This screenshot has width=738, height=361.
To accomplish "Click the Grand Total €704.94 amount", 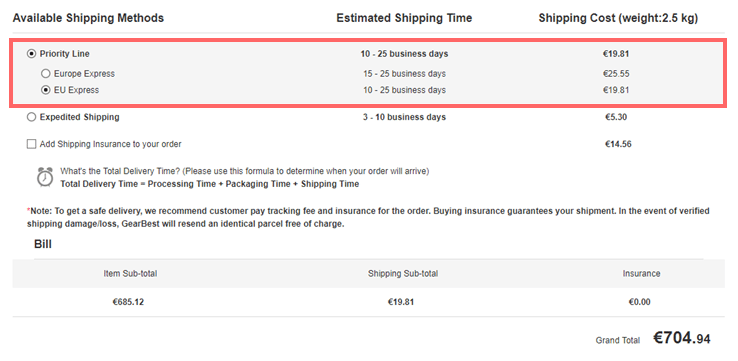I will pos(682,337).
